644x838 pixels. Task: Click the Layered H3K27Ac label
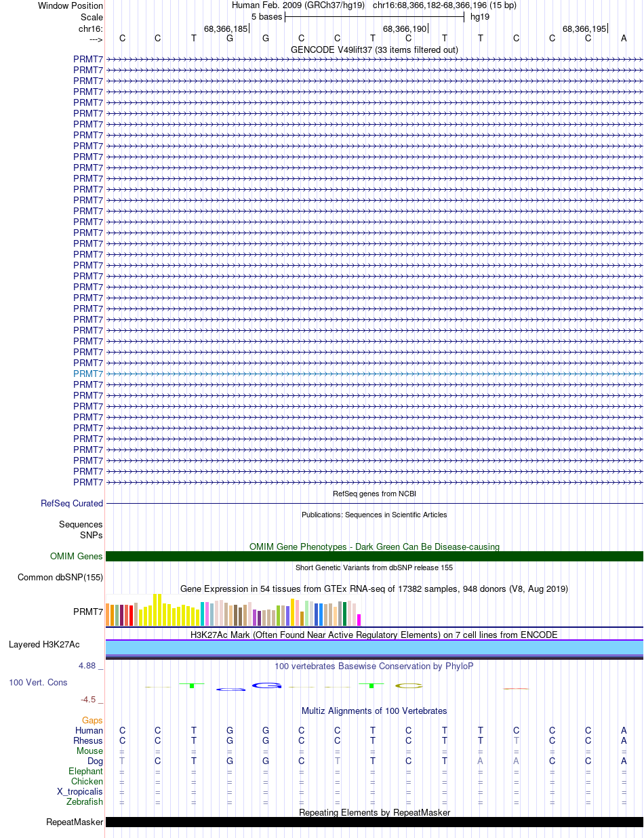click(x=44, y=644)
